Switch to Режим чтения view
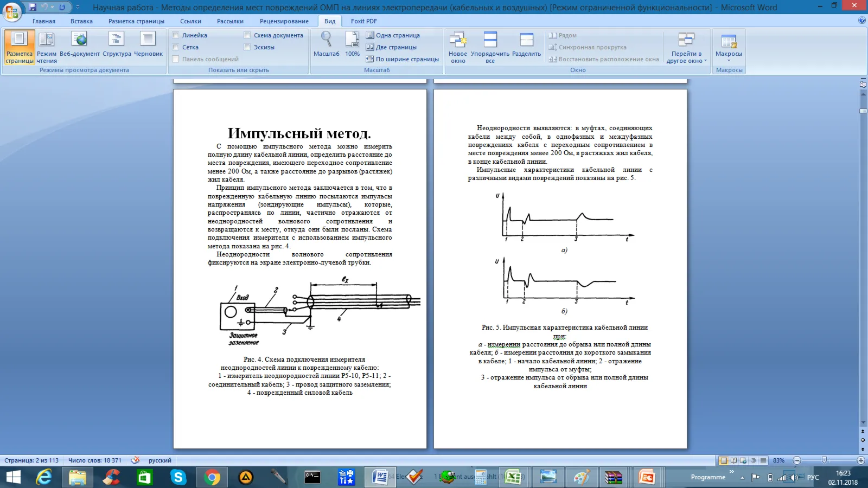This screenshot has width=868, height=488. (x=47, y=47)
